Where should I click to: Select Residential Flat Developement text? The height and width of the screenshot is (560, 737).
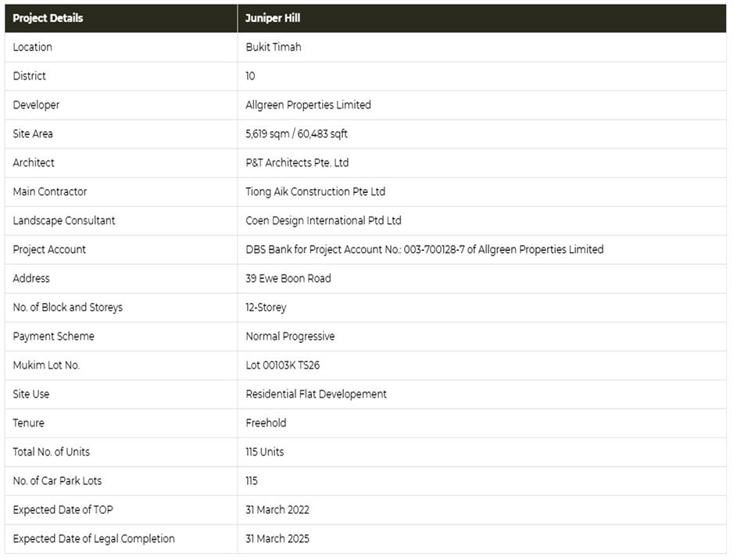(x=316, y=394)
